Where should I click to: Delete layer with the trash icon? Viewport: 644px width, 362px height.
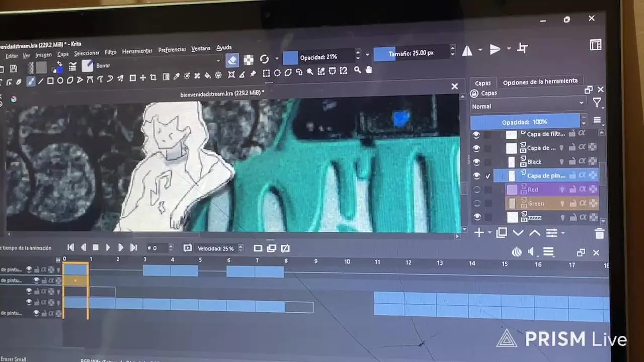[x=599, y=233]
